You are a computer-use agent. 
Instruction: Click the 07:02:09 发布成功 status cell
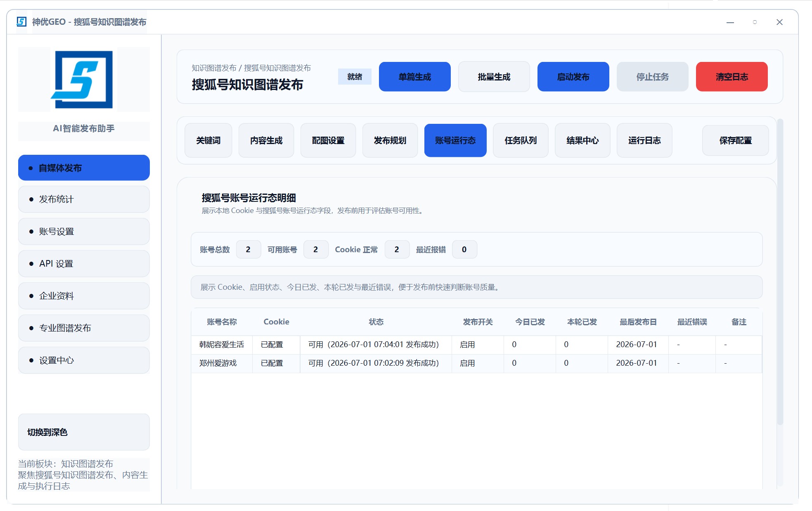pyautogui.click(x=376, y=363)
